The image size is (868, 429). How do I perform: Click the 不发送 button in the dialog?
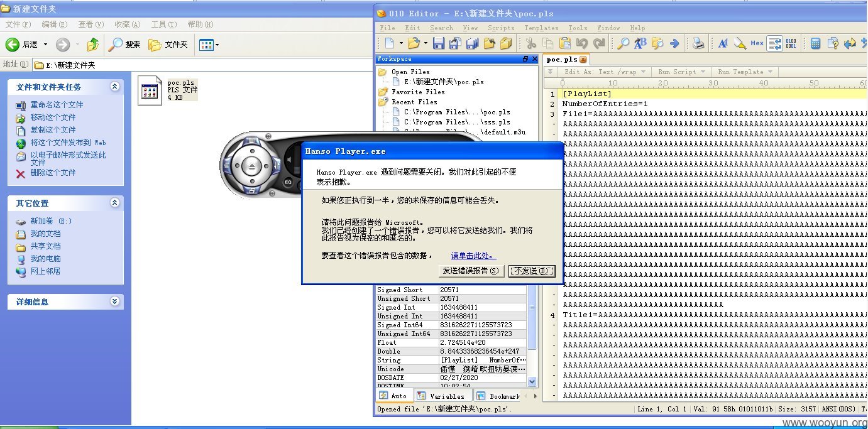pos(532,271)
